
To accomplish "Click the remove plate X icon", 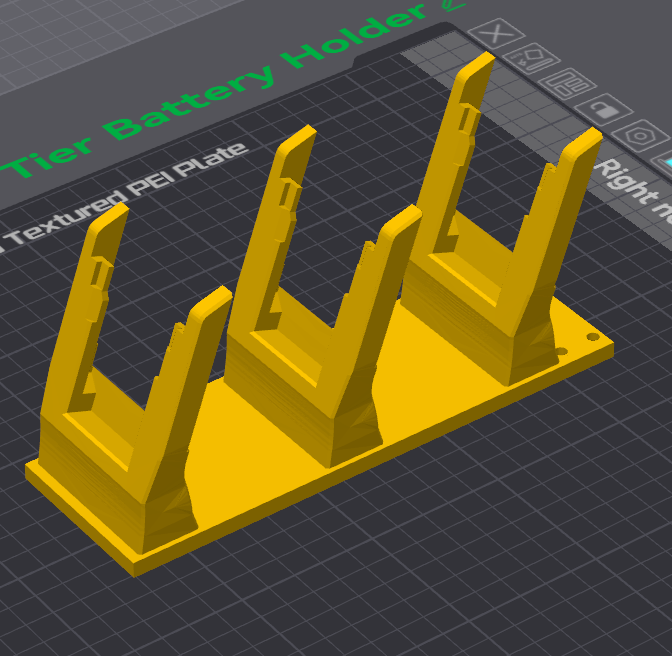I will (492, 34).
